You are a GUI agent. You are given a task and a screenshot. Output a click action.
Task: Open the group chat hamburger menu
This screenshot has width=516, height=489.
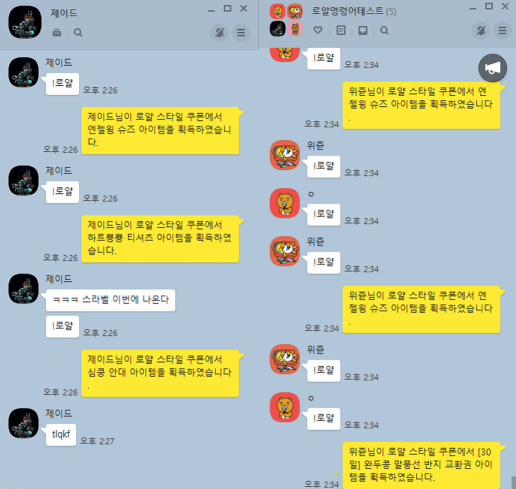(x=502, y=31)
